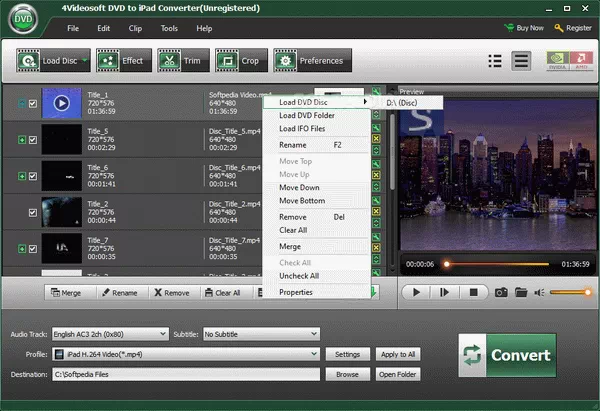Viewport: 600px width, 411px height.
Task: Select Uncheck All in context menu
Action: [x=316, y=276]
